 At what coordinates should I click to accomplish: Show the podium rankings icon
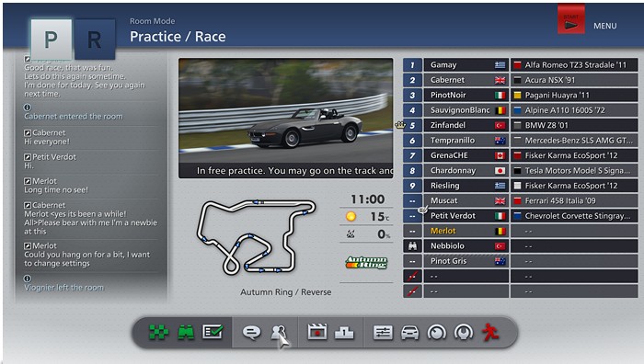click(x=344, y=333)
